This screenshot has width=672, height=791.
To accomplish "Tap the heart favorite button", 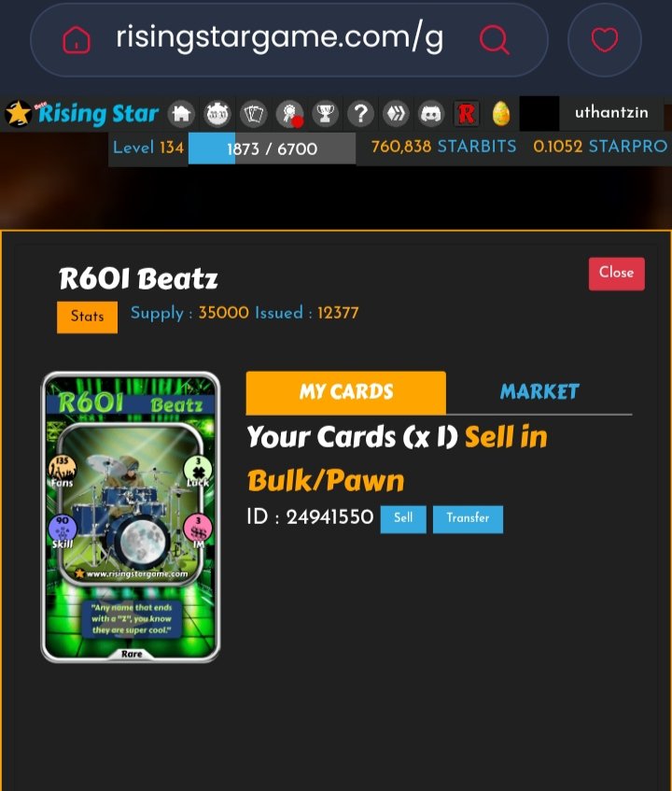I will click(x=605, y=40).
